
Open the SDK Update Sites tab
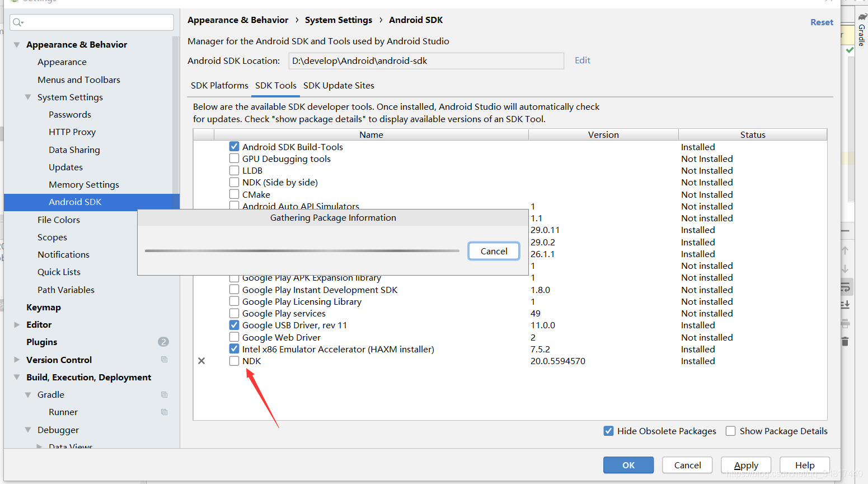(x=339, y=86)
